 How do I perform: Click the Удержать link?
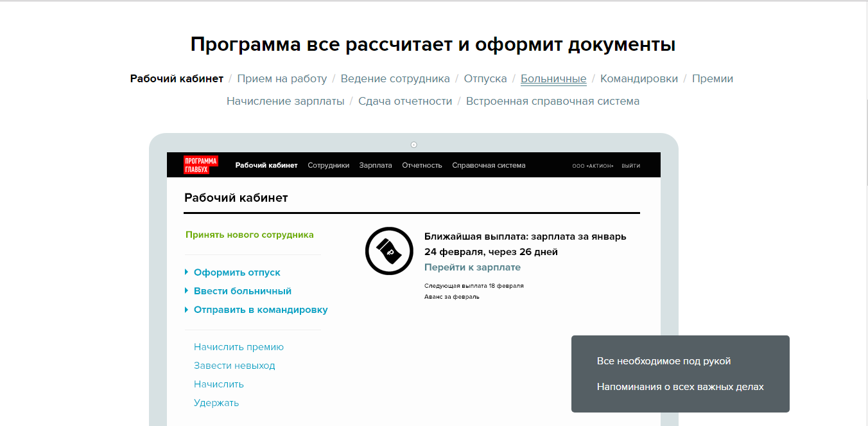pyautogui.click(x=216, y=402)
